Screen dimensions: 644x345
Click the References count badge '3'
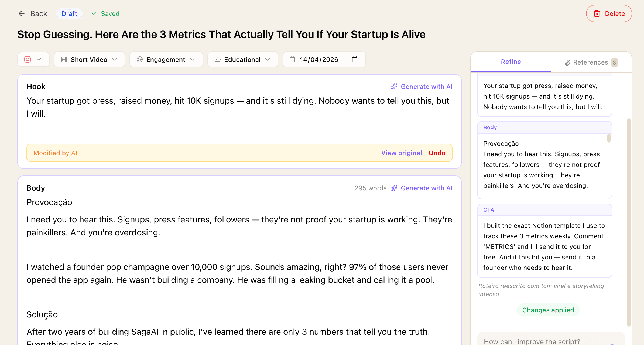coord(614,63)
